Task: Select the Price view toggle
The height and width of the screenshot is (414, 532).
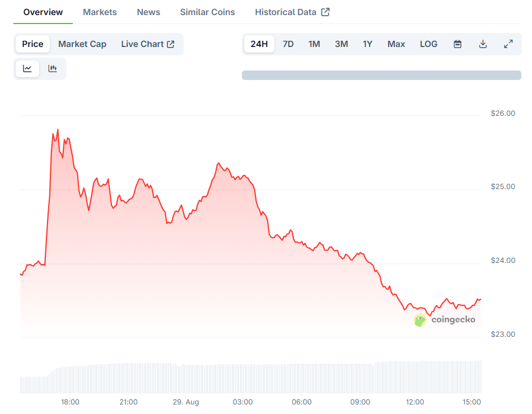Action: coord(32,44)
